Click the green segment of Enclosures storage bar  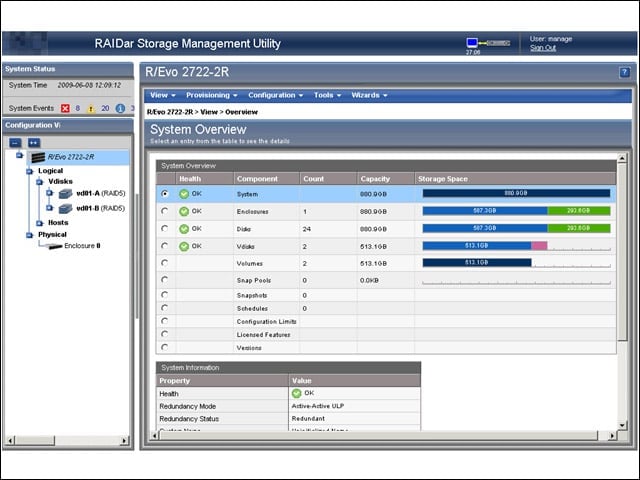(x=579, y=211)
